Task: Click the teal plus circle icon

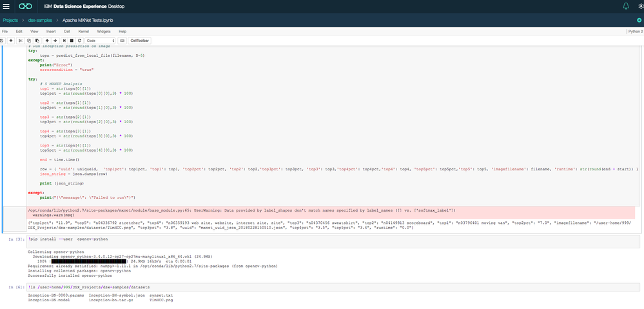Action: [x=639, y=20]
